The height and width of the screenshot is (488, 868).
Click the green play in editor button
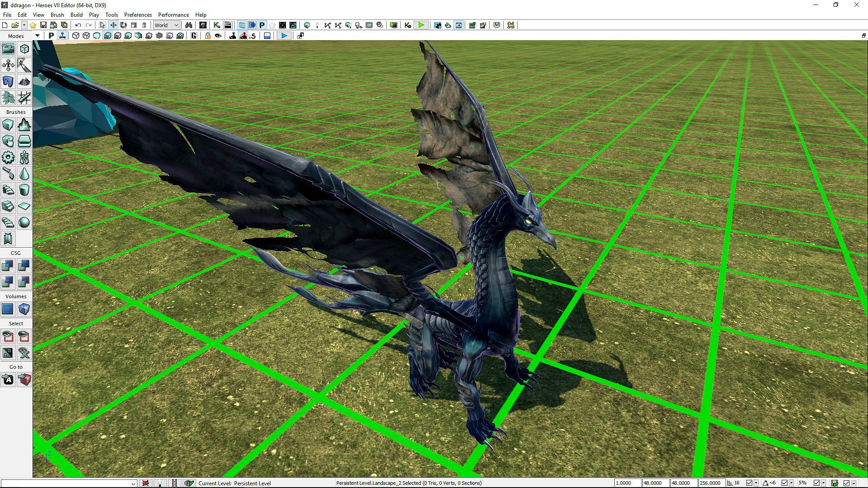point(421,25)
